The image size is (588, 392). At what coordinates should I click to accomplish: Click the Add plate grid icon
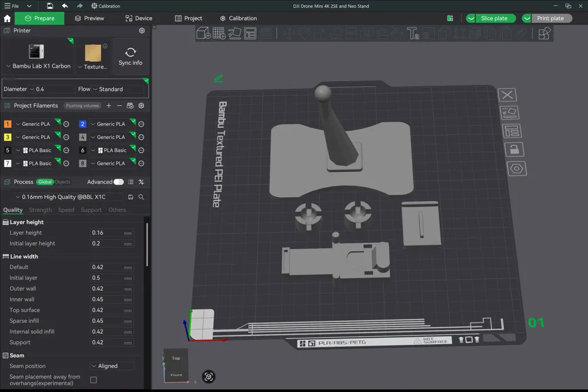219,33
